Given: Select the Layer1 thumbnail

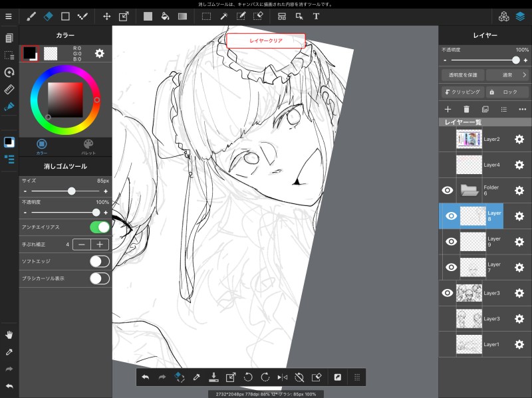Looking at the screenshot, I should point(469,344).
